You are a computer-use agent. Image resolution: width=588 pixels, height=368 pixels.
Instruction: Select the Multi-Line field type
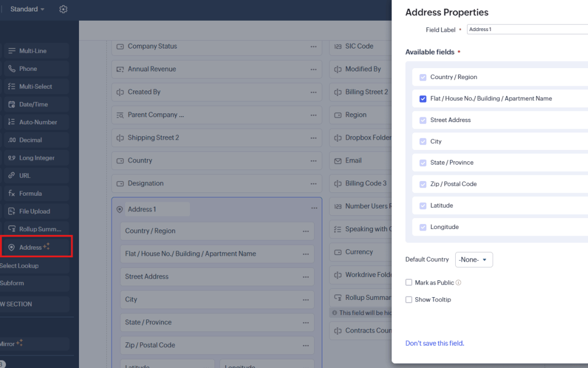(x=36, y=51)
